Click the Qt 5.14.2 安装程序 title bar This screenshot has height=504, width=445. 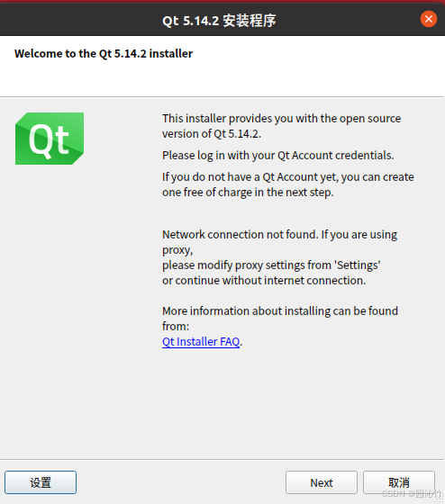(219, 21)
